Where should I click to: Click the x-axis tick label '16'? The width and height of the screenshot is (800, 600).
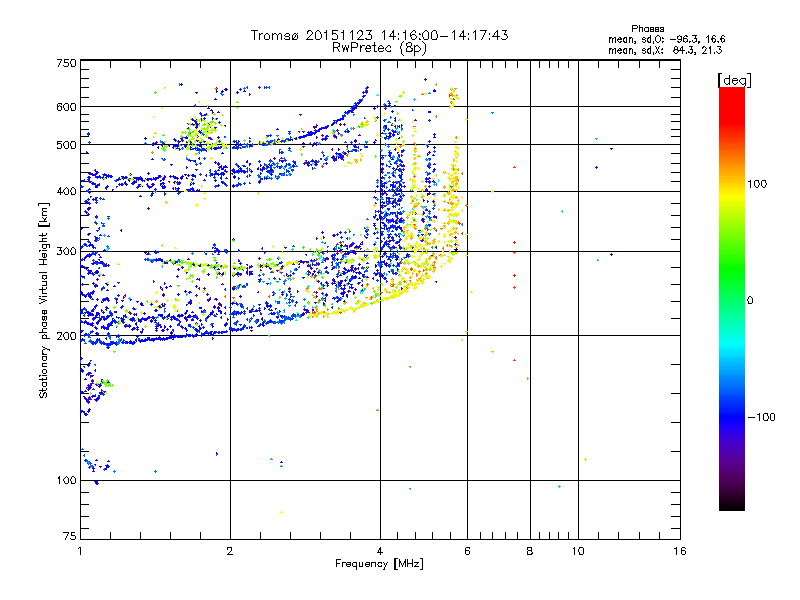click(x=680, y=551)
